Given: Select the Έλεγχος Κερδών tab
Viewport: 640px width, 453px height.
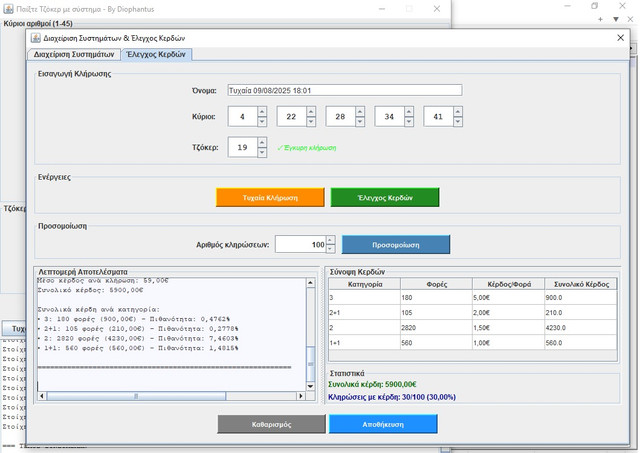Looking at the screenshot, I should click(156, 54).
